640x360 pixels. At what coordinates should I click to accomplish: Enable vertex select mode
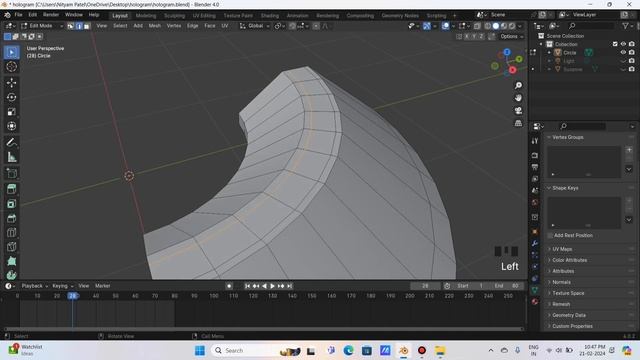tap(71, 26)
